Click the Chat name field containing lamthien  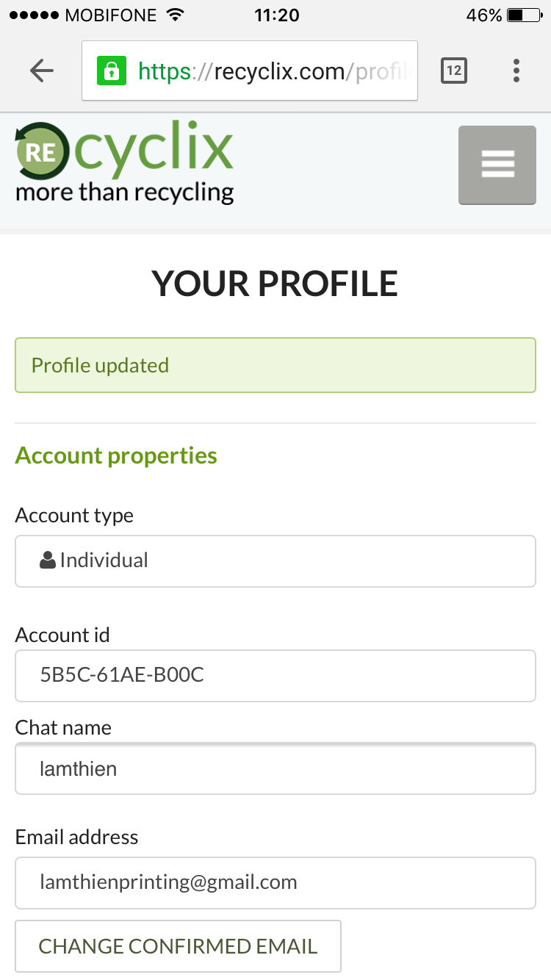coord(275,769)
